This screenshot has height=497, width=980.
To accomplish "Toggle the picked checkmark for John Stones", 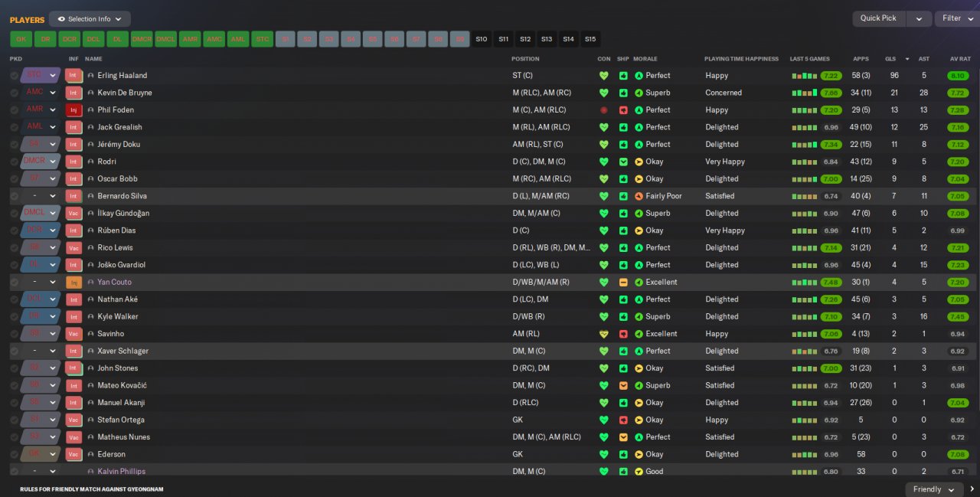I will coord(14,368).
